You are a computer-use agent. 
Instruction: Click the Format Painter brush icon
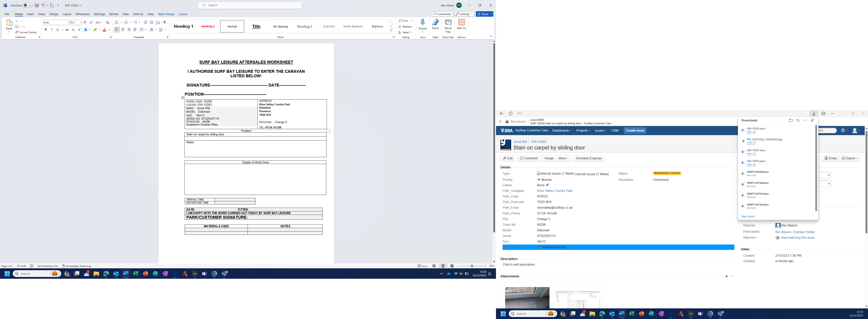[17, 32]
